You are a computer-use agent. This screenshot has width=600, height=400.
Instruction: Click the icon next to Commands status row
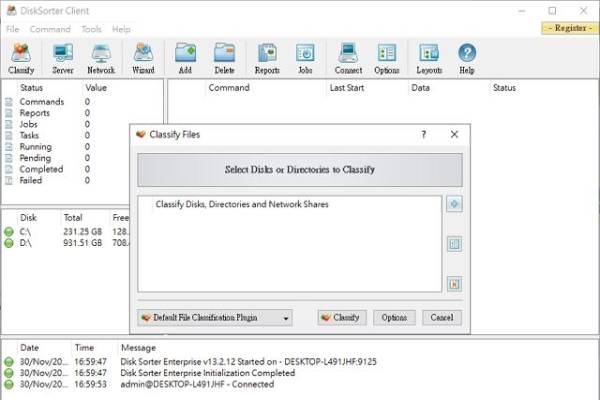coord(9,102)
